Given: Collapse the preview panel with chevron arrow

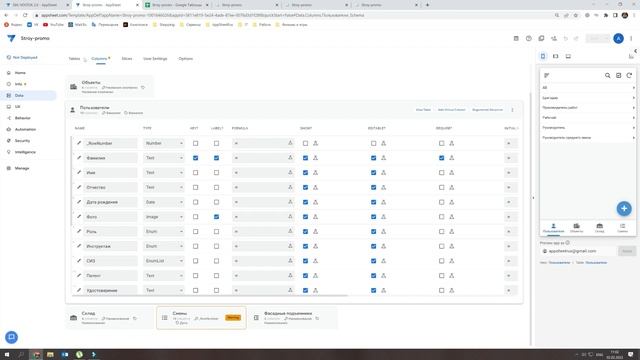Looking at the screenshot, I should pyautogui.click(x=635, y=51).
